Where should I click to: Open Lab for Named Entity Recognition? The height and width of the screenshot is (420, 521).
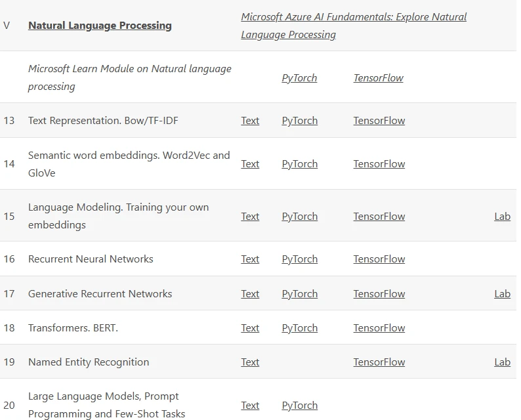[x=502, y=362]
